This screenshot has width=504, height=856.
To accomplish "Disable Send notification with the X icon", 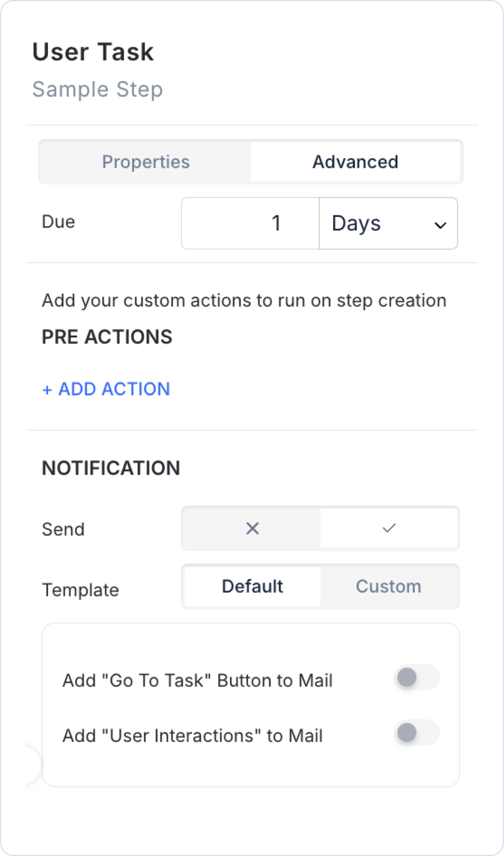I will 252,528.
